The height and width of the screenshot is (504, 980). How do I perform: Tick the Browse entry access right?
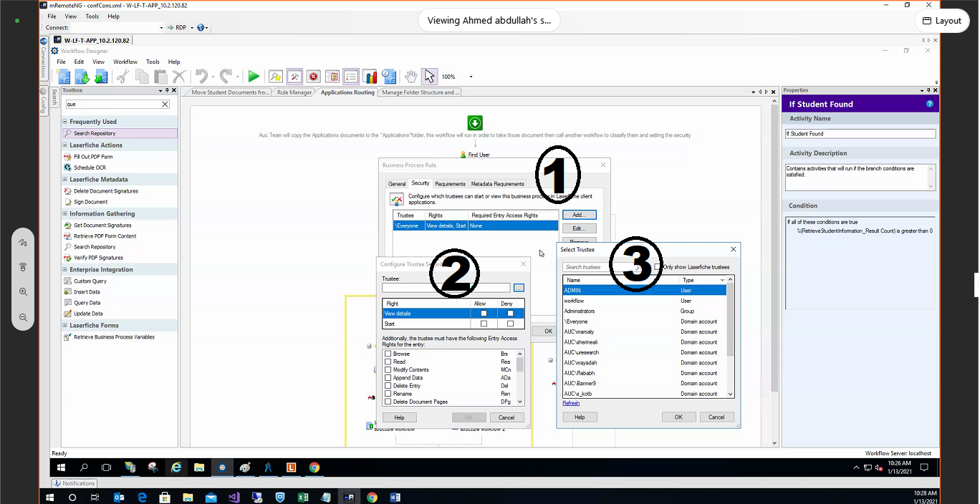point(388,354)
